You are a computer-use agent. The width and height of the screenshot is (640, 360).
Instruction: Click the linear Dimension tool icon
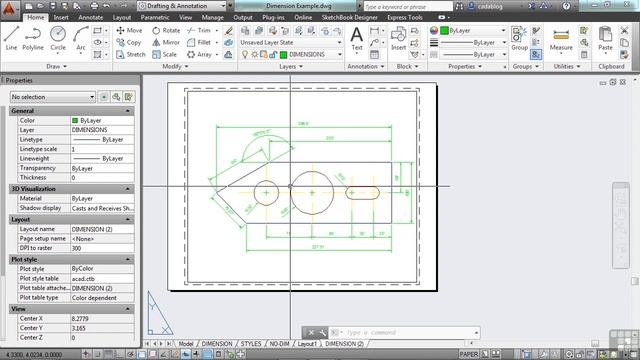tap(374, 31)
